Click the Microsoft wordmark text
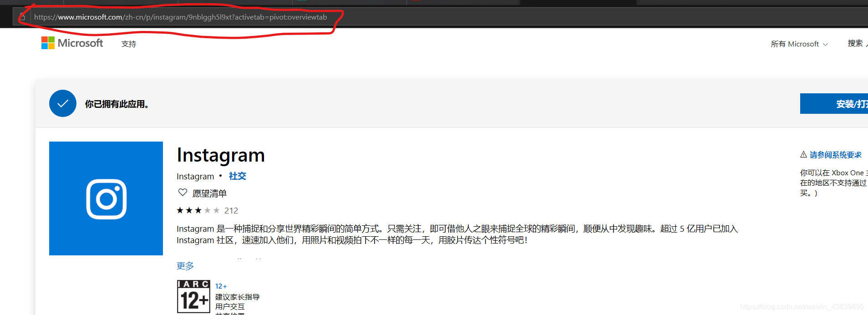The height and width of the screenshot is (315, 868). coord(80,43)
